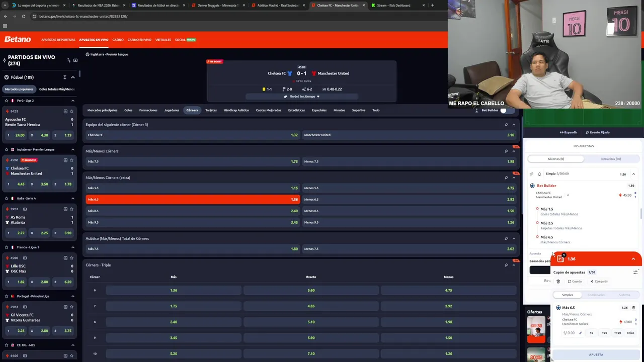Add +5 to stake
644x362 pixels.
point(591,333)
